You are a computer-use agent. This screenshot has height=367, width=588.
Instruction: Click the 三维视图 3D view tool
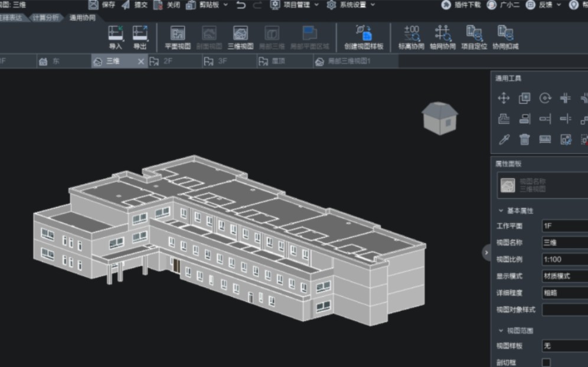[x=240, y=38]
